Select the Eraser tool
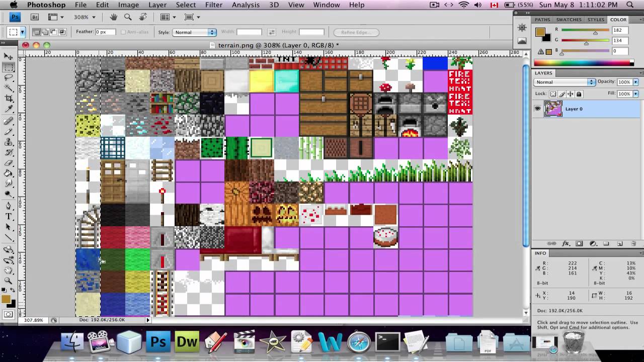This screenshot has width=644, height=362. (x=9, y=163)
